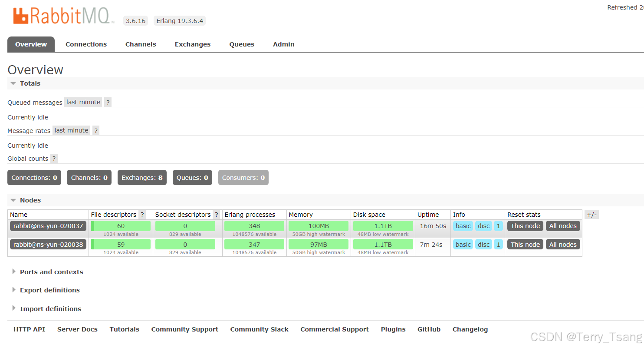Image resolution: width=644 pixels, height=348 pixels.
Task: Click basic tag for node ns-yun-020038
Action: 463,245
